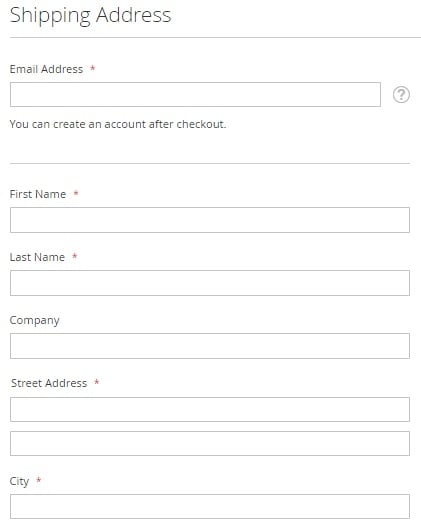Click the red asterisk beside Email Address
This screenshot has width=421, height=523.
[x=93, y=68]
